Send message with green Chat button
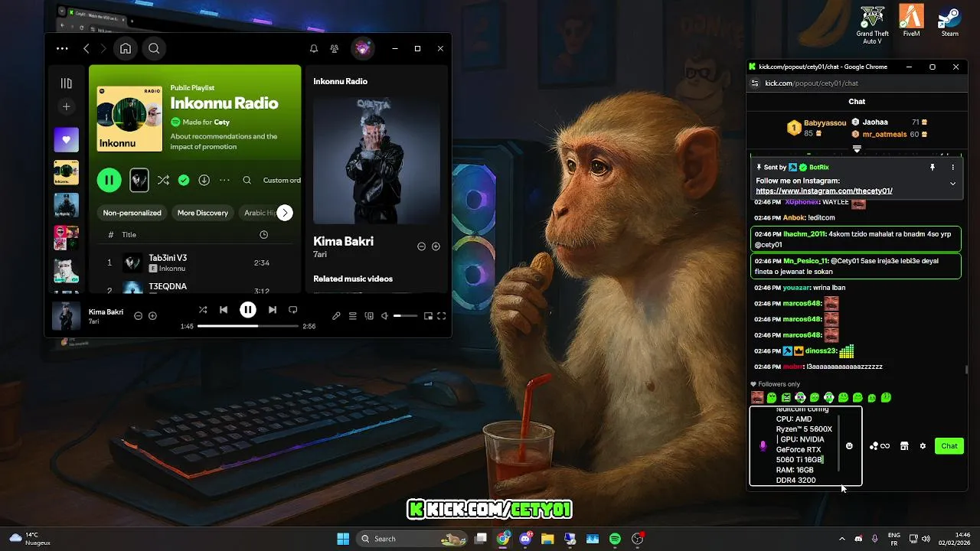 (949, 446)
